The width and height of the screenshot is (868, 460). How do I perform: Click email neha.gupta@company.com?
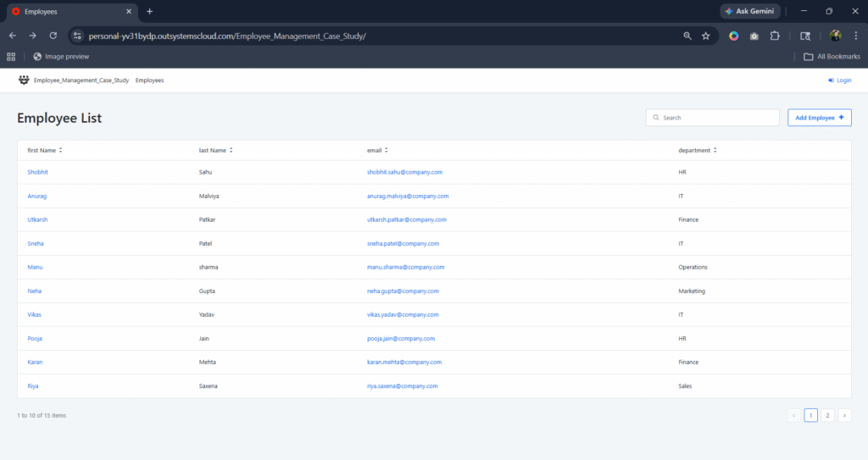coord(403,291)
